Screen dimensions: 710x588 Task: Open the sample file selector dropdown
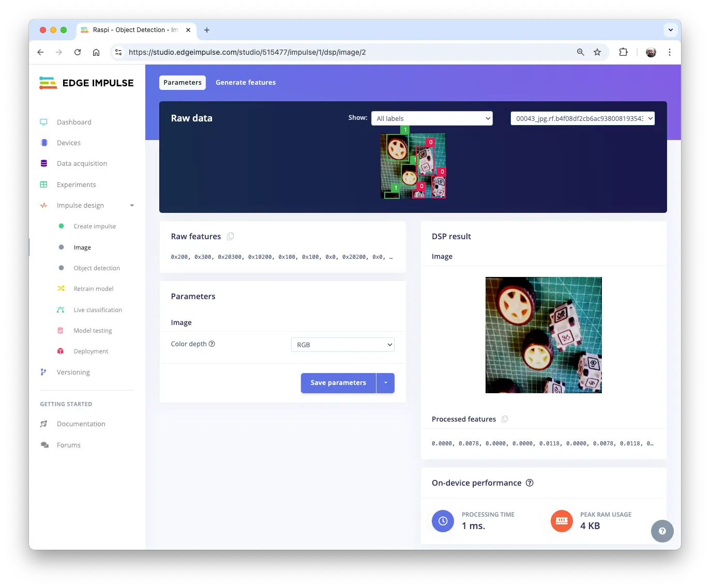(582, 118)
